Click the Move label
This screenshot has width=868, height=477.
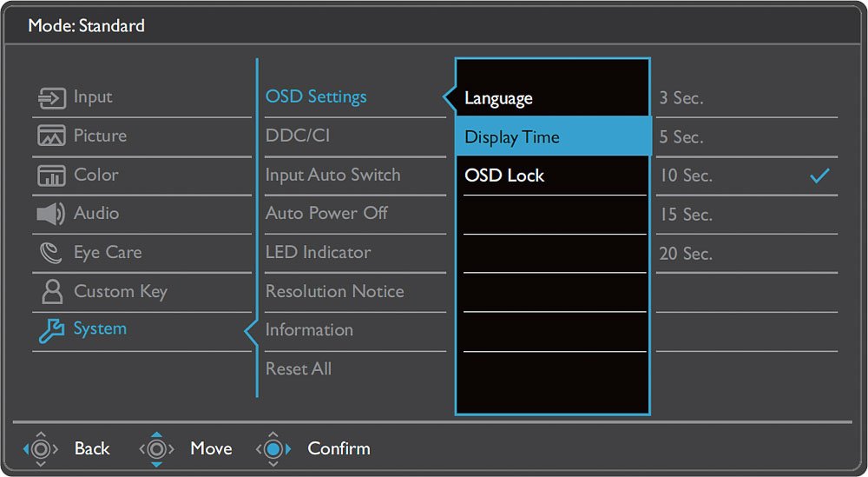coord(211,448)
